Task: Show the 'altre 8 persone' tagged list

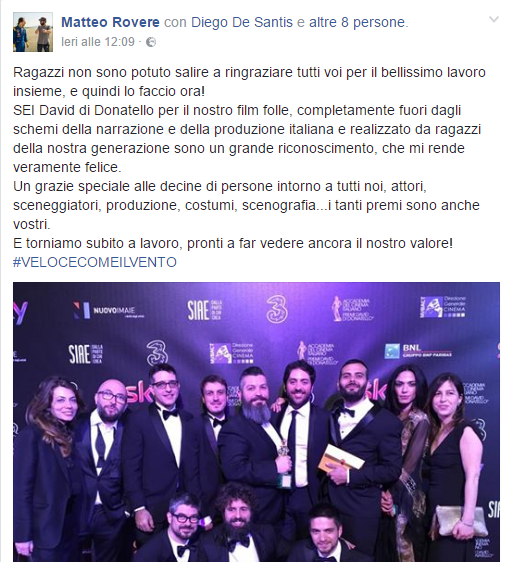Action: [x=357, y=22]
